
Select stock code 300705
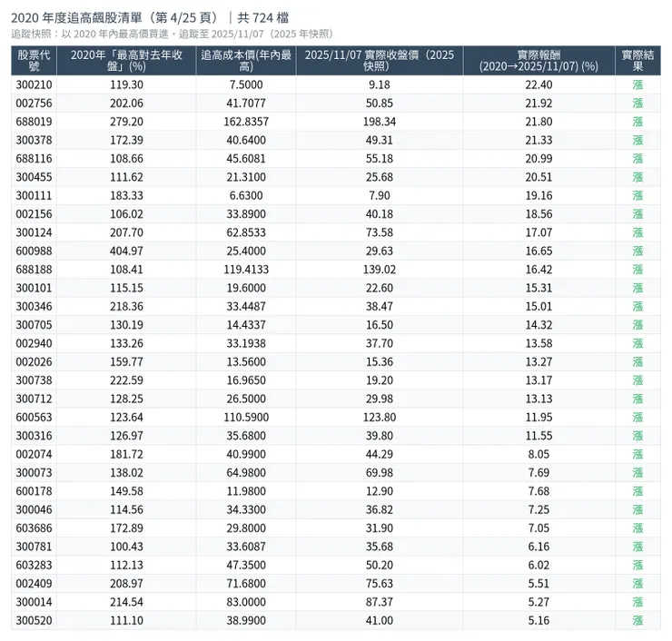click(34, 325)
